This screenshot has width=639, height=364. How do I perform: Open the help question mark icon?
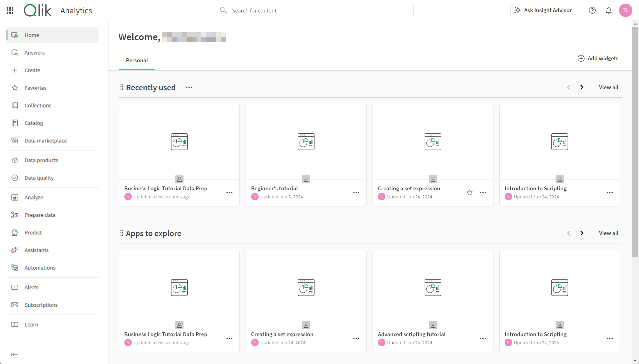[x=592, y=10]
